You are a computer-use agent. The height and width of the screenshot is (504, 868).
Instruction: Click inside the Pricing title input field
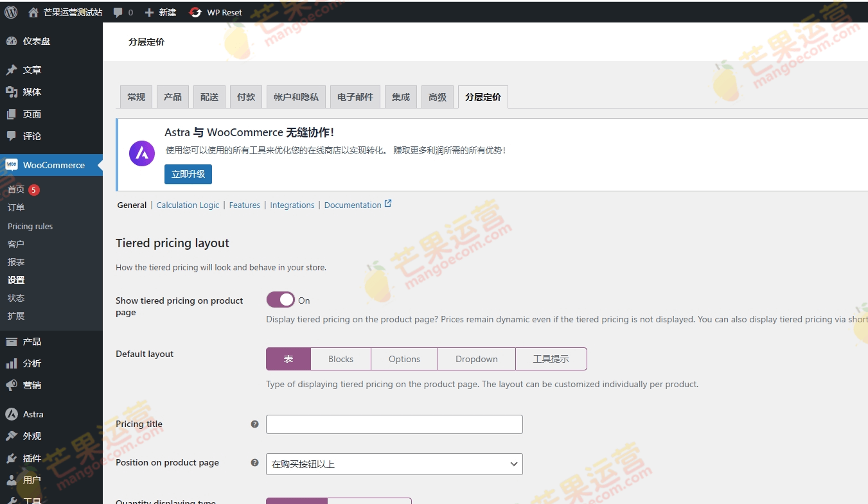(x=394, y=424)
